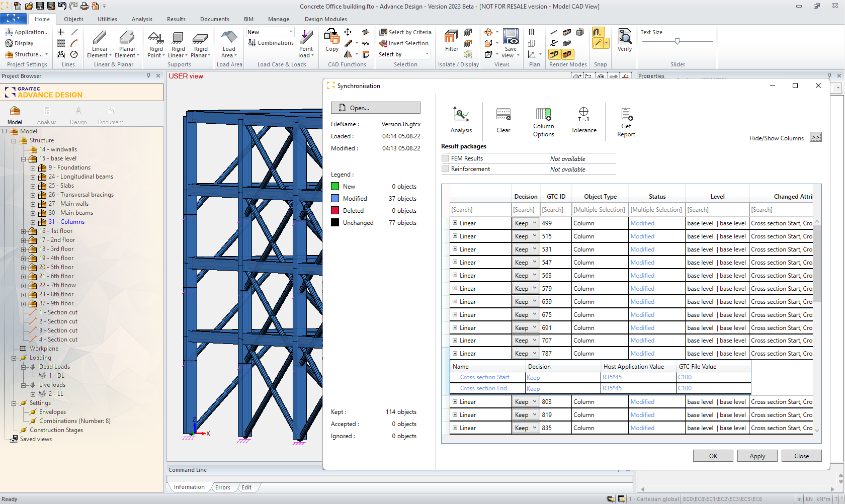Select the Planar Element tool
This screenshot has width=845, height=504.
coord(127,44)
